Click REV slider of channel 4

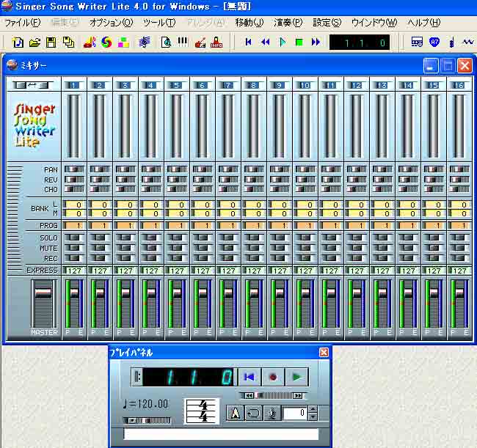pos(151,180)
